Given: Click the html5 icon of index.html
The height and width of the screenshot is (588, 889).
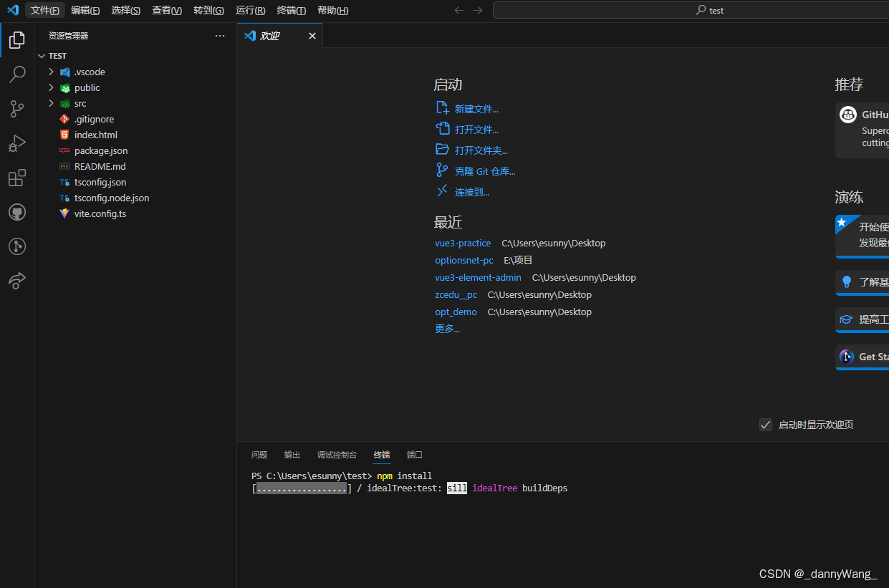Looking at the screenshot, I should coord(64,135).
